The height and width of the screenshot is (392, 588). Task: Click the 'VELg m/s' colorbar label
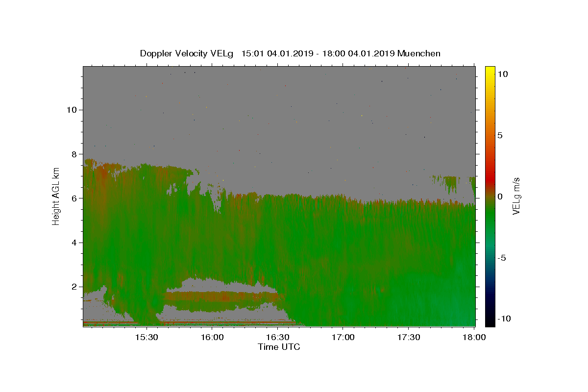(516, 196)
